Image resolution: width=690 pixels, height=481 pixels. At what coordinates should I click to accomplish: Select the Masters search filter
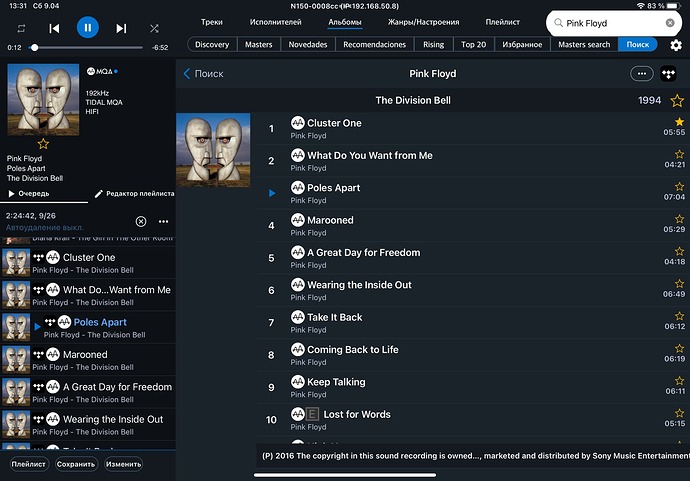point(584,44)
